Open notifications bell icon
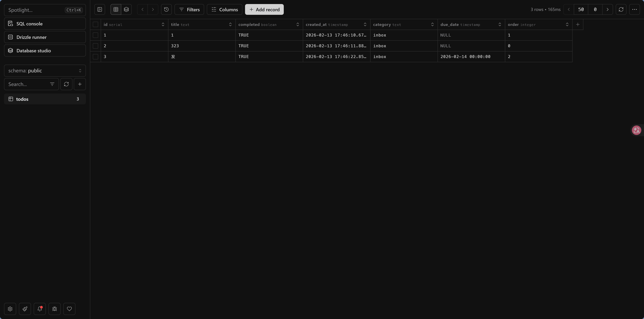Viewport: 644px width, 319px height. [x=40, y=309]
